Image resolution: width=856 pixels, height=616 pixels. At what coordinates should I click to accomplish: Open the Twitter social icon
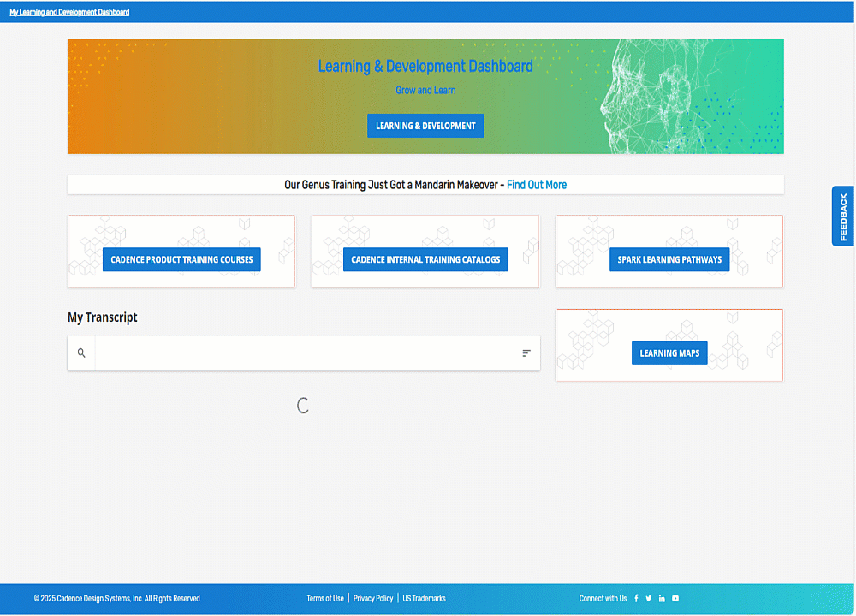click(649, 599)
